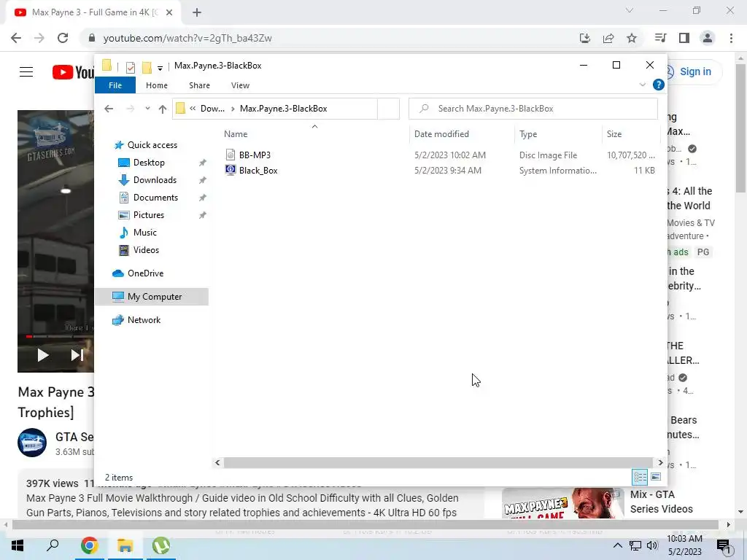Open GTA Series Videos channel avatar
Viewport: 747px width, 560px height.
(x=32, y=443)
